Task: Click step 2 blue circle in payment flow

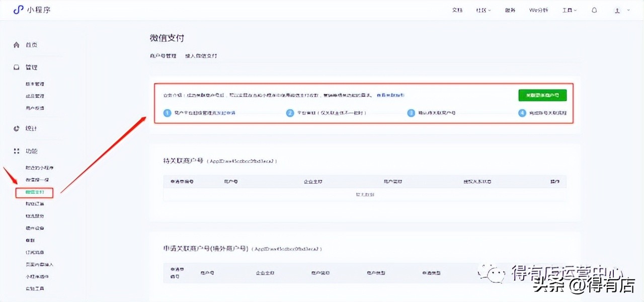Action: pyautogui.click(x=290, y=113)
